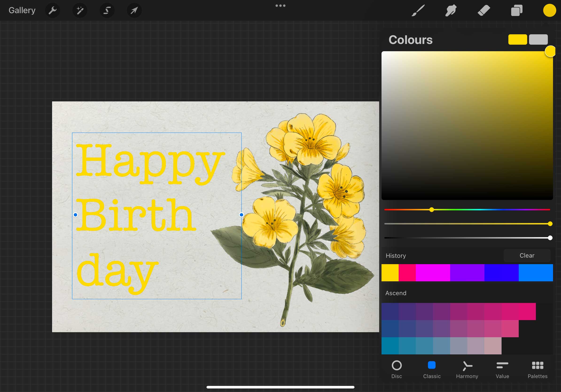Select the Selection S-shaped tool

coord(107,11)
